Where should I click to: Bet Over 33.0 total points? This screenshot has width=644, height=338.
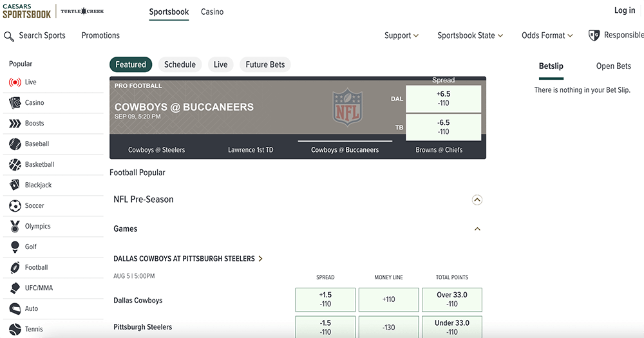coord(452,299)
